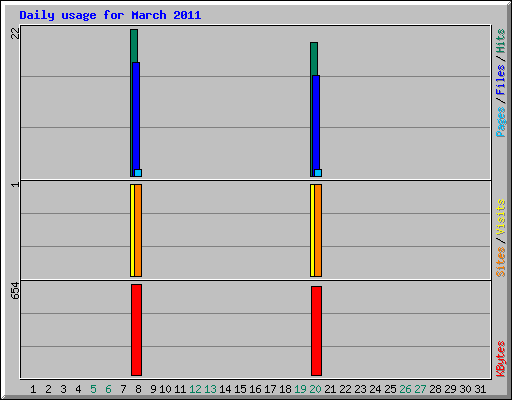Click the Pages legend label
This screenshot has height=400, width=512.
(x=500, y=122)
